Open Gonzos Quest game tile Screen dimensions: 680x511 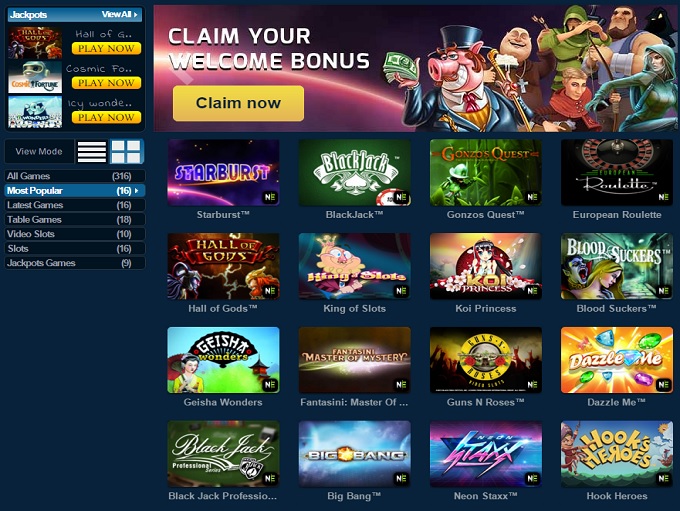(486, 173)
